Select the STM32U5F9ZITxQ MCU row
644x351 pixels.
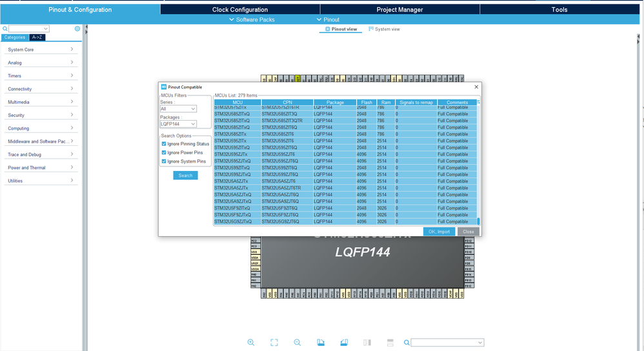tap(345, 208)
